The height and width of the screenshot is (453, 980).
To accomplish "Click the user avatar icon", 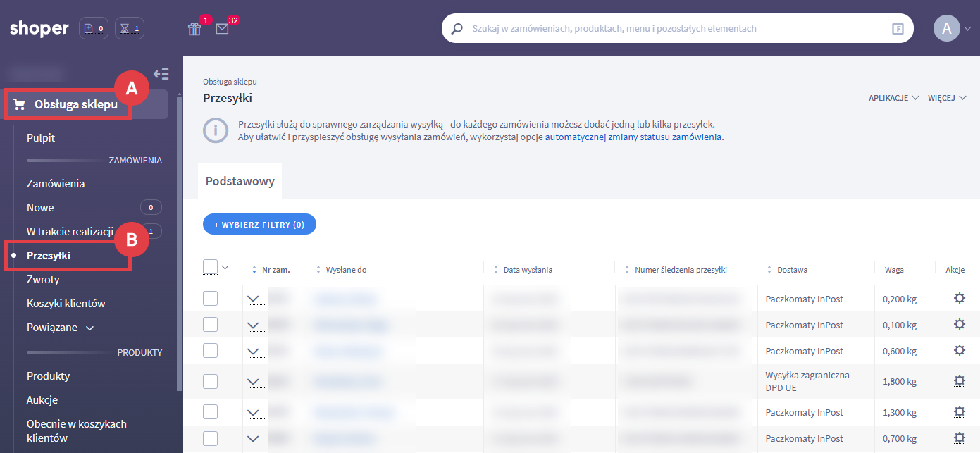I will point(946,28).
